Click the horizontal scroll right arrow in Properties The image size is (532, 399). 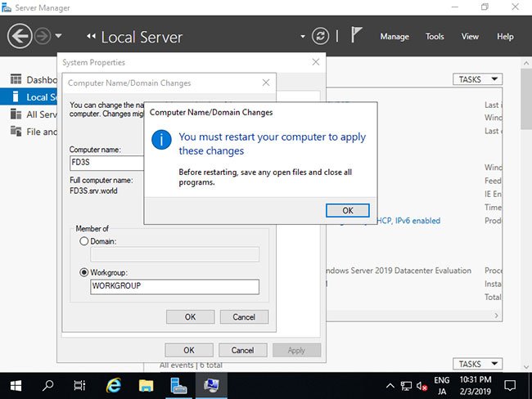tap(496, 316)
